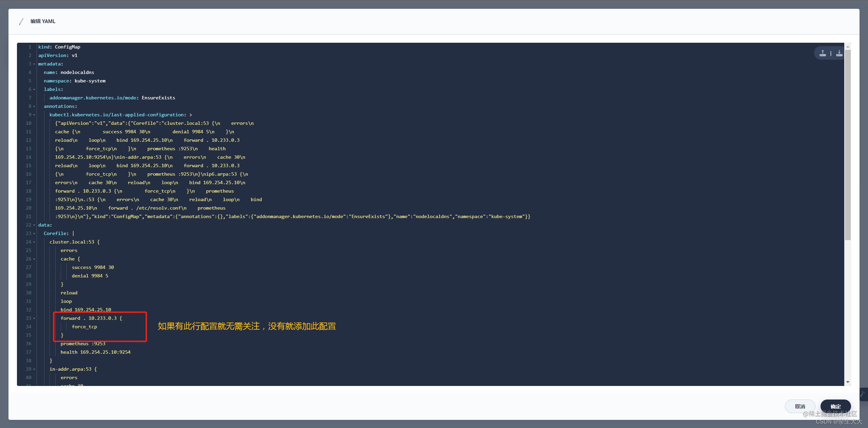This screenshot has height=428, width=868.
Task: Collapse the metadata section fold arrow
Action: (x=34, y=64)
